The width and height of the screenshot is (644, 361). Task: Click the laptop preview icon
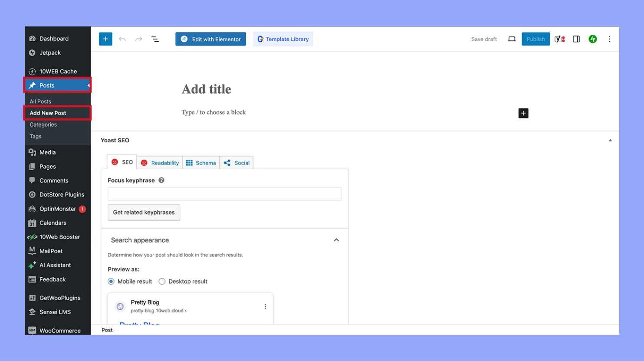point(512,39)
